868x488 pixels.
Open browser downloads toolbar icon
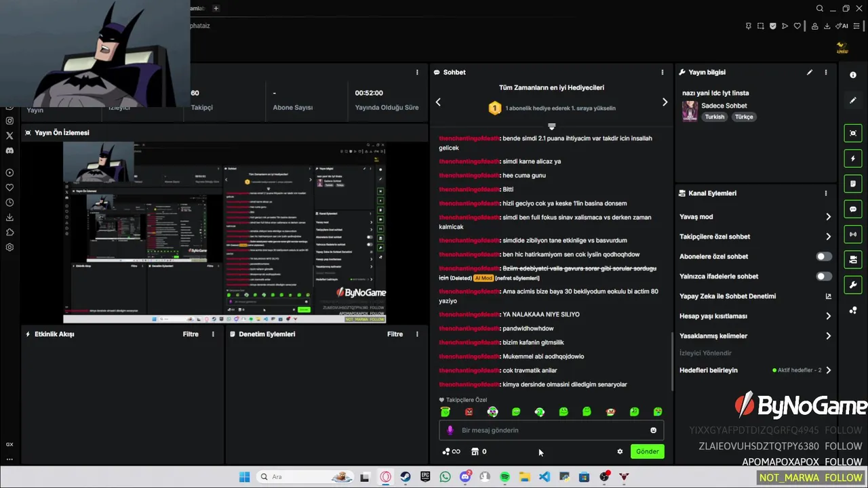[x=827, y=26]
